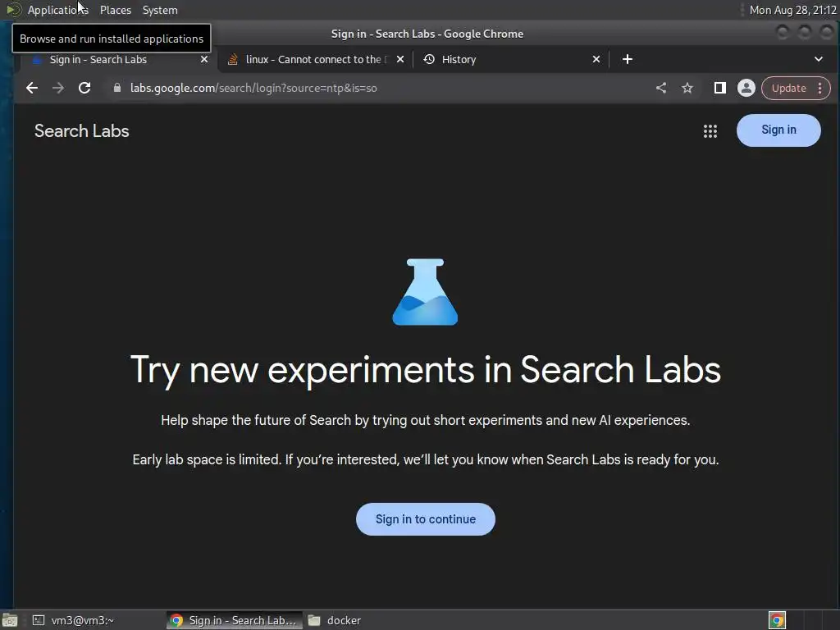The image size is (840, 630).
Task: Click the date and time clock
Action: (792, 10)
